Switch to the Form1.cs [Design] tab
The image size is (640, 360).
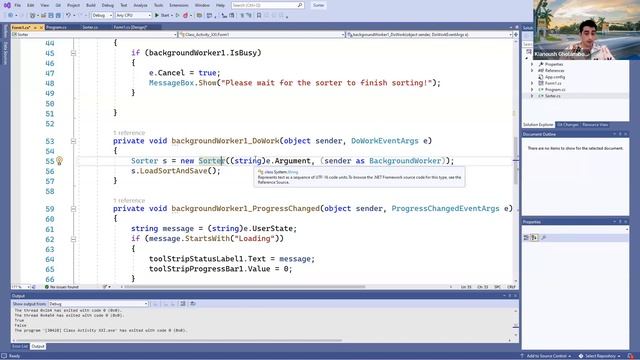pyautogui.click(x=130, y=27)
